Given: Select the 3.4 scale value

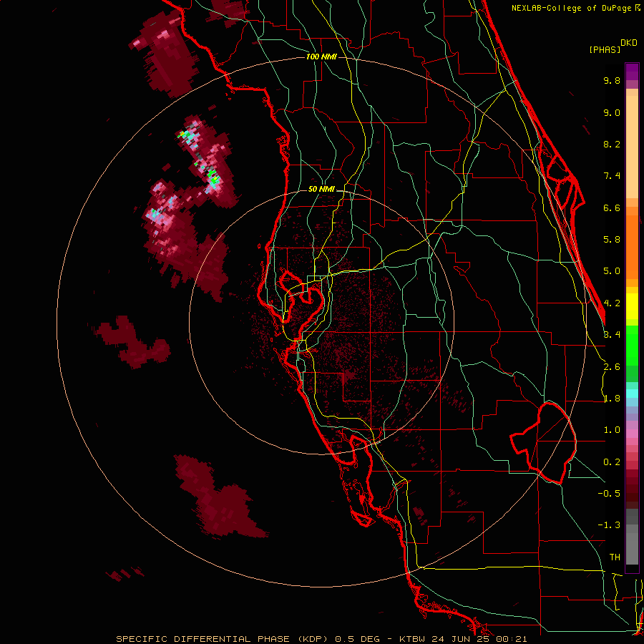Looking at the screenshot, I should pyautogui.click(x=612, y=335).
